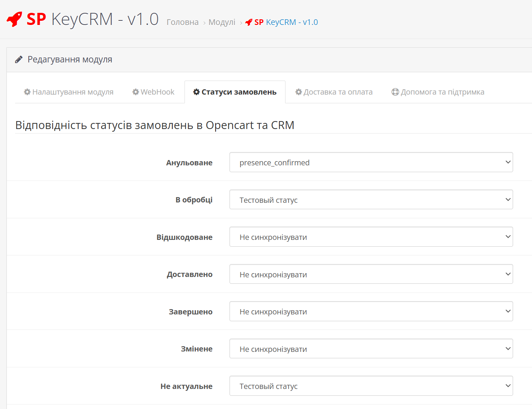Click the pencil icon beside Редагування модуля
This screenshot has width=532, height=409.
tap(19, 59)
